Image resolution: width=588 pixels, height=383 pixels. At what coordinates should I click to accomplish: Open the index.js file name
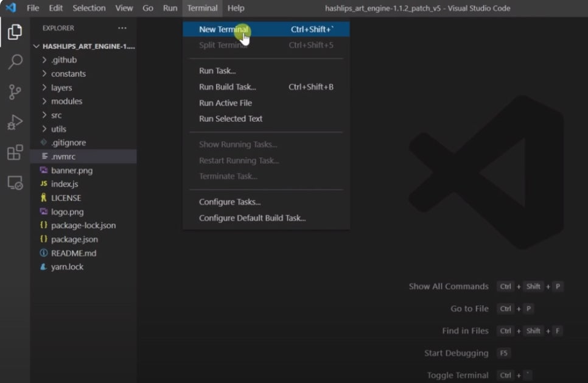65,184
